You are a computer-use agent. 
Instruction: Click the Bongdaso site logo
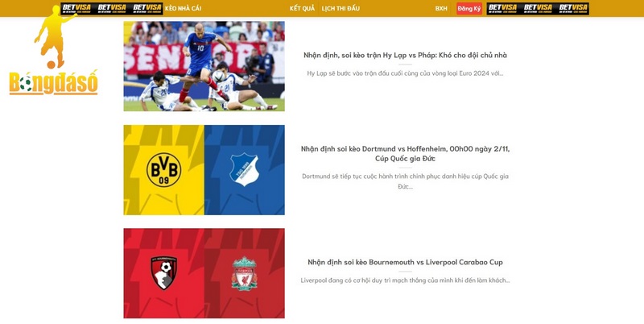pos(53,50)
